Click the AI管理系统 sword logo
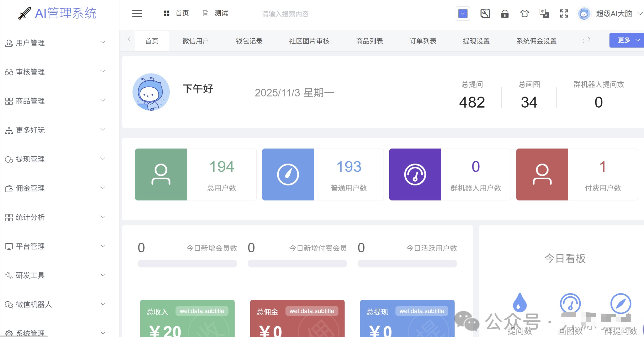This screenshot has height=337, width=644. [24, 13]
